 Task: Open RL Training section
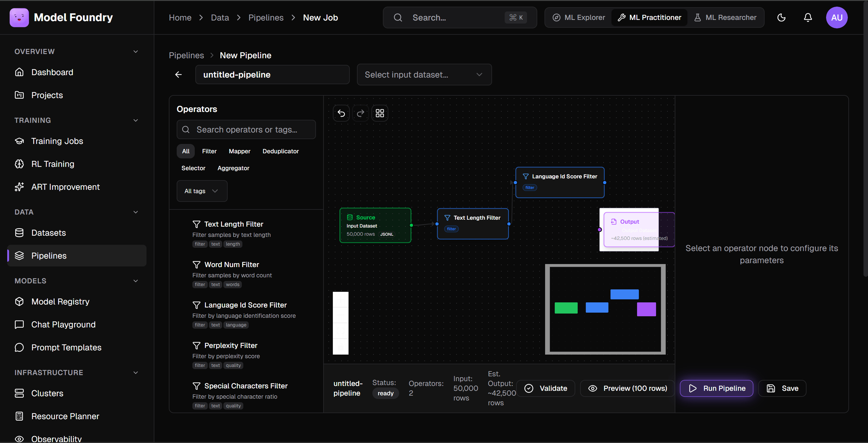click(x=77, y=164)
